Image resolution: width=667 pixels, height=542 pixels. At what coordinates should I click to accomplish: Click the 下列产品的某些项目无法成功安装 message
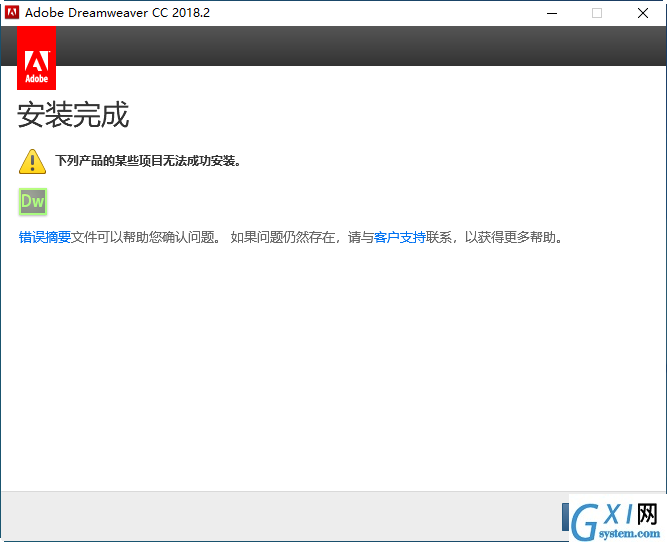click(x=148, y=161)
